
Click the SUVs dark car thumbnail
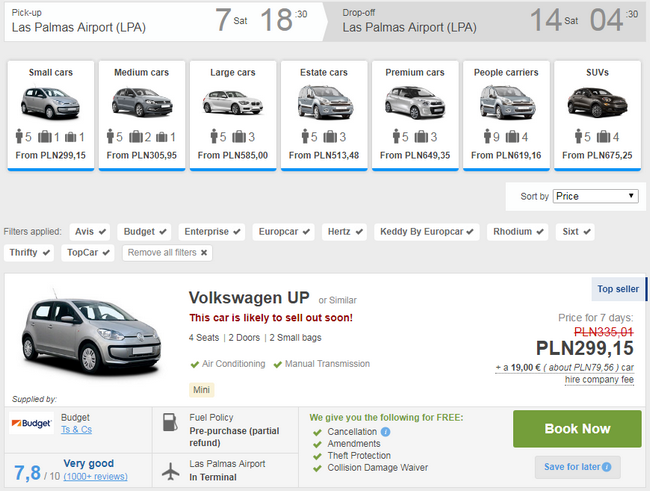[597, 102]
